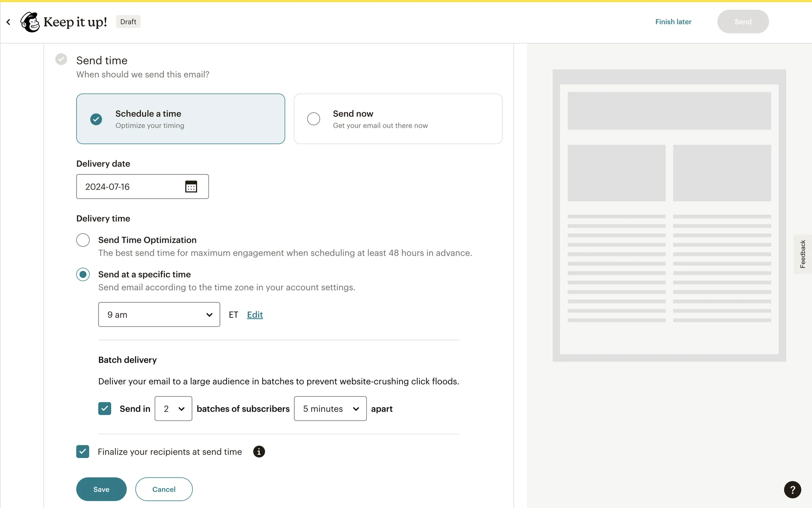812x508 pixels.
Task: Open the Feedback side tab
Action: tap(802, 254)
